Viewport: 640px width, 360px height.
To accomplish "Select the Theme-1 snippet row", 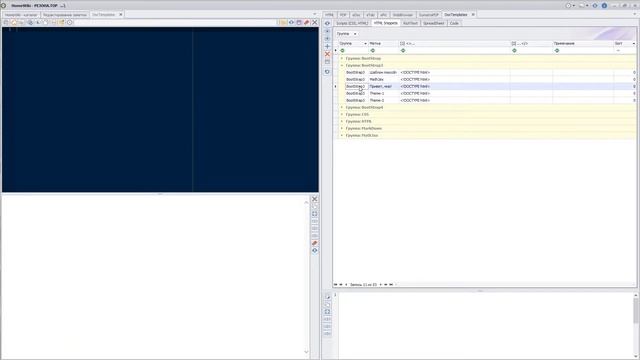I will click(x=490, y=93).
